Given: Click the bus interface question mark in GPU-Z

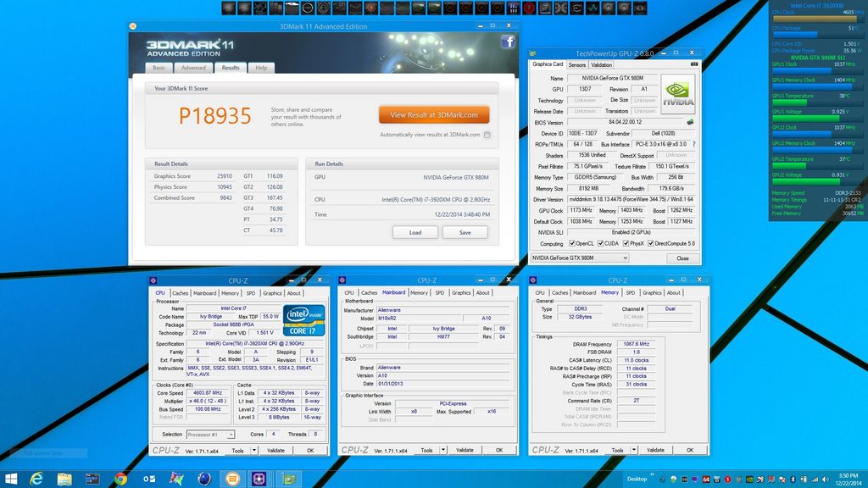Looking at the screenshot, I should pyautogui.click(x=693, y=144).
